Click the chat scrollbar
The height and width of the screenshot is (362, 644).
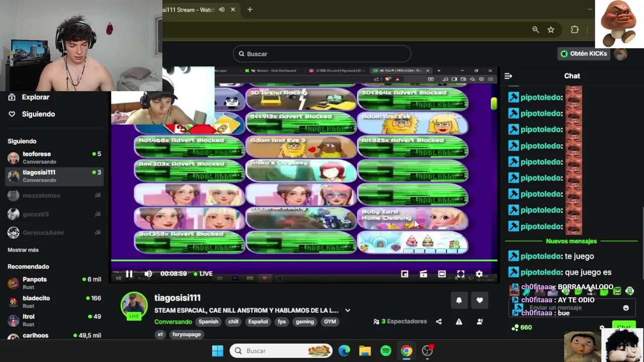point(642,223)
